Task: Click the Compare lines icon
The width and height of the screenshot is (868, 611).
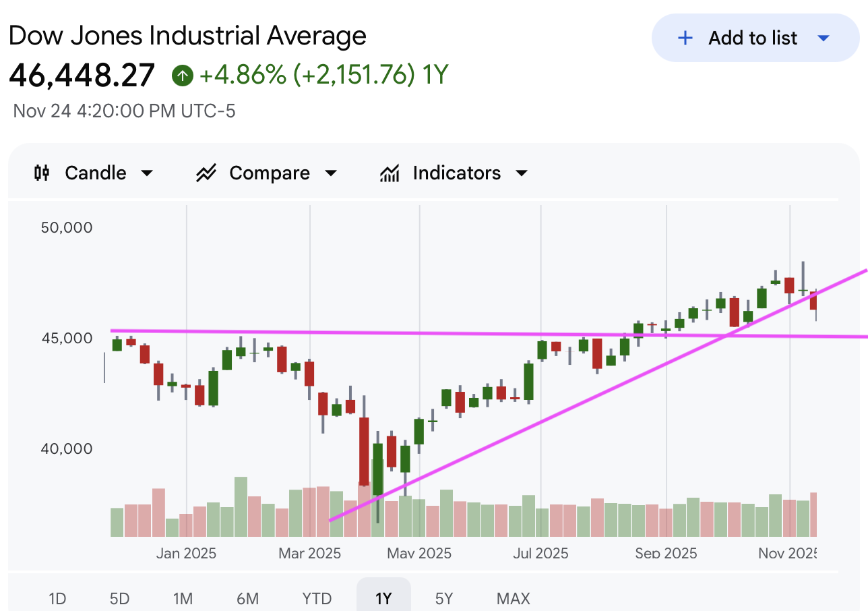Action: pos(206,173)
